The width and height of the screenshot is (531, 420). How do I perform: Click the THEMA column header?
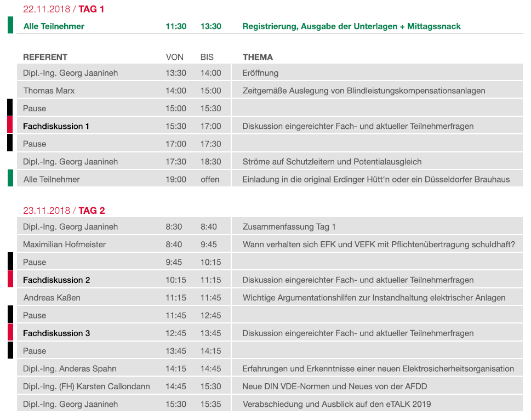point(258,57)
